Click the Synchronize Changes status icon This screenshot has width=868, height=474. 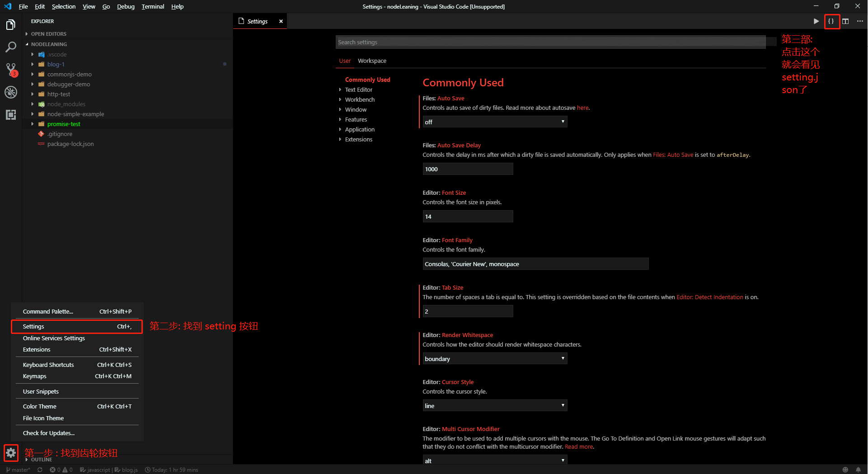pos(40,470)
